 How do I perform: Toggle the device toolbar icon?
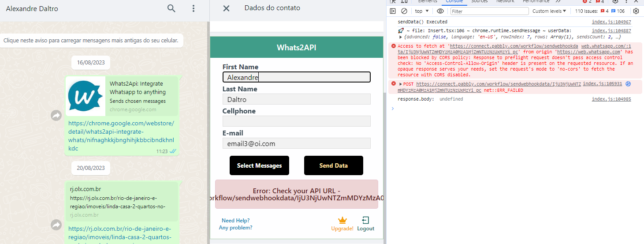(x=404, y=1)
